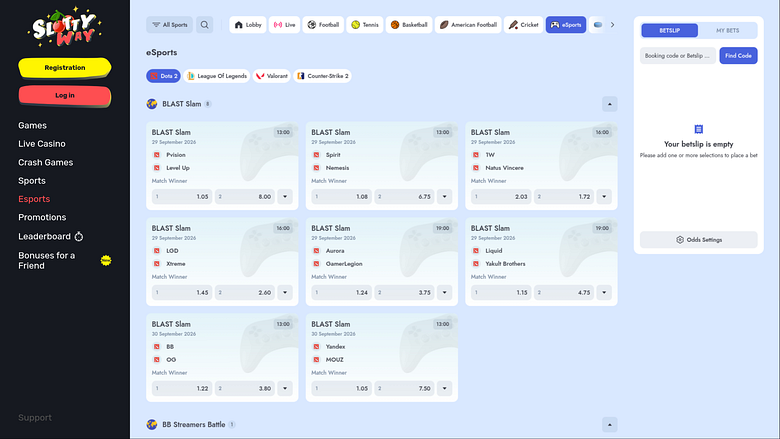Open the Cricket category

click(523, 25)
